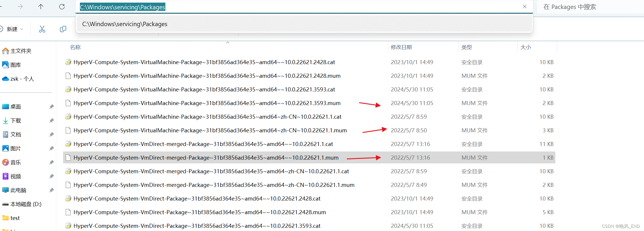Select VirtualMachine-Package 10.0.22621.2428.cat file

(x=309, y=62)
